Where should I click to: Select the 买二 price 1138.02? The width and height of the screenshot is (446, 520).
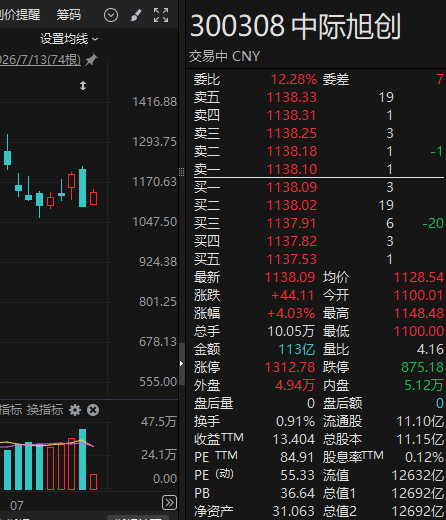pos(292,205)
